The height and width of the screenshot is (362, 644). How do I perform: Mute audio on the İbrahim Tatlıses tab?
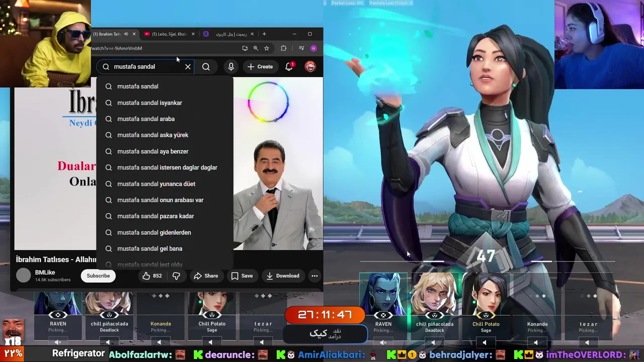coord(126,34)
